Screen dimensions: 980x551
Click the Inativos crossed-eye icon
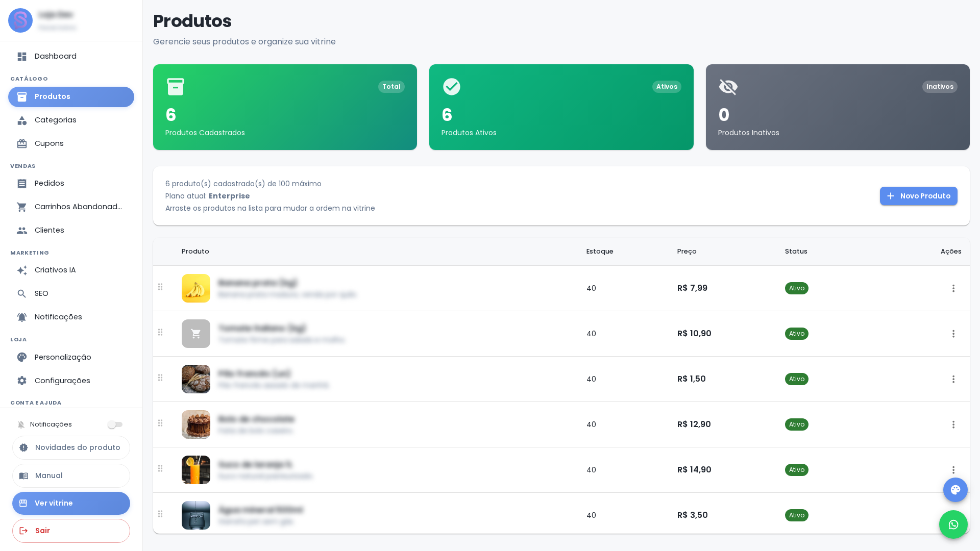(728, 87)
